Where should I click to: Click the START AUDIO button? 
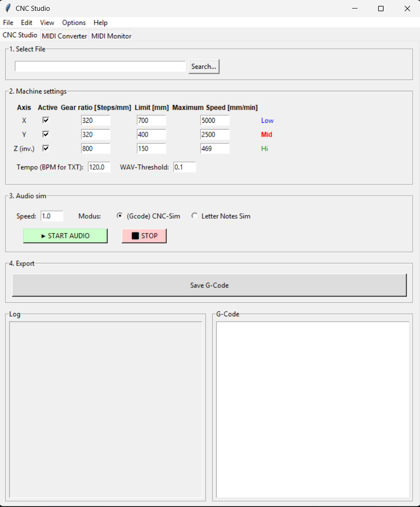pos(65,236)
